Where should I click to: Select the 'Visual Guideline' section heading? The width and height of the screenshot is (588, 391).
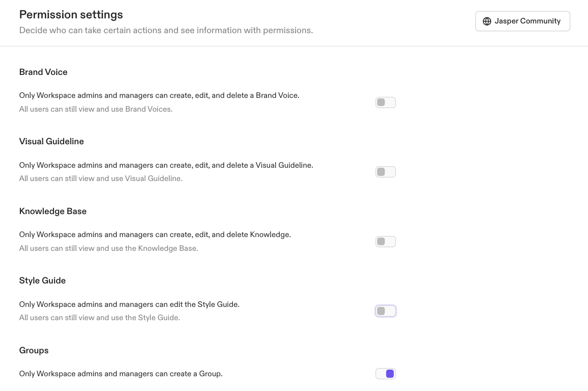point(51,142)
